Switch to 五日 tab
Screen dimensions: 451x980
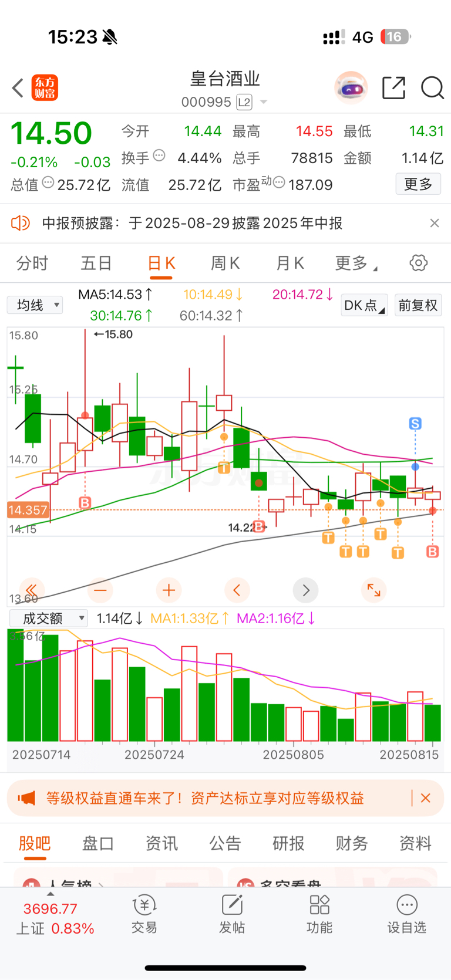[x=96, y=263]
